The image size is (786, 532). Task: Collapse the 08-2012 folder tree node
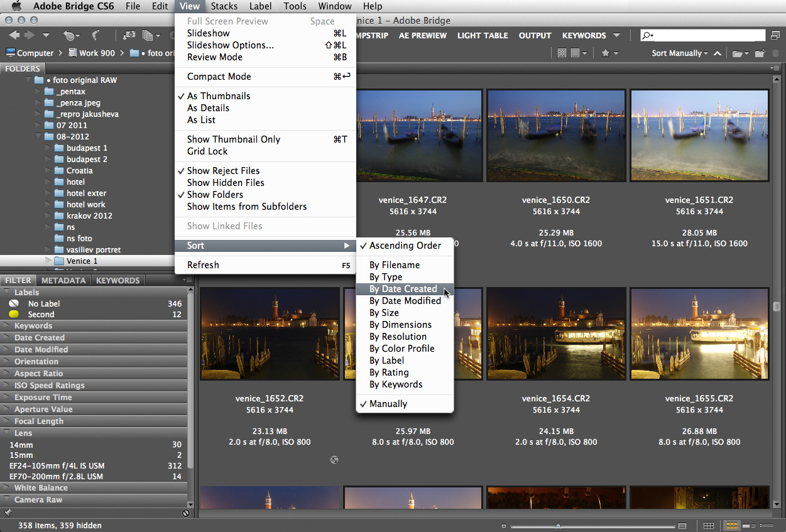(38, 137)
